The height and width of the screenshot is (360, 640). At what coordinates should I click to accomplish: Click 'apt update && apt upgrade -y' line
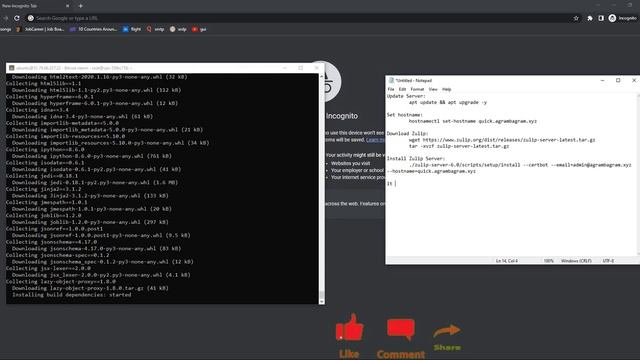(448, 102)
